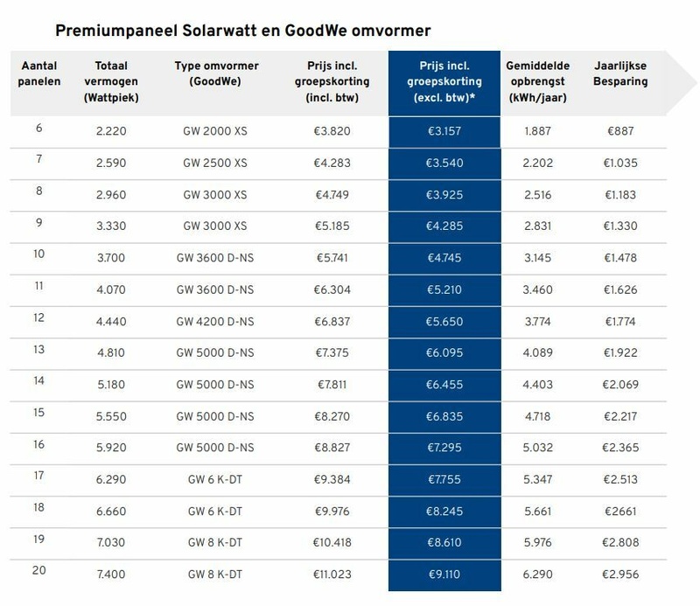Select the blue cell showing €9.110
Viewport: 700px width, 606px height.
[443, 575]
